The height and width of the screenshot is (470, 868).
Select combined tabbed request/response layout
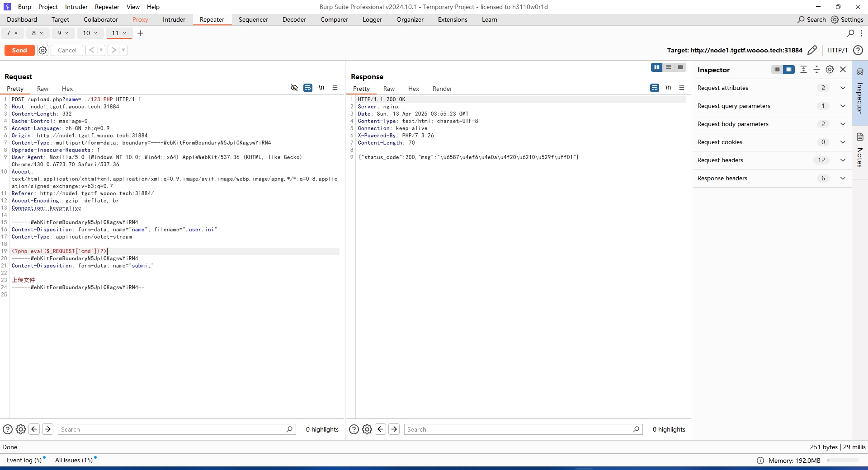[x=680, y=67]
